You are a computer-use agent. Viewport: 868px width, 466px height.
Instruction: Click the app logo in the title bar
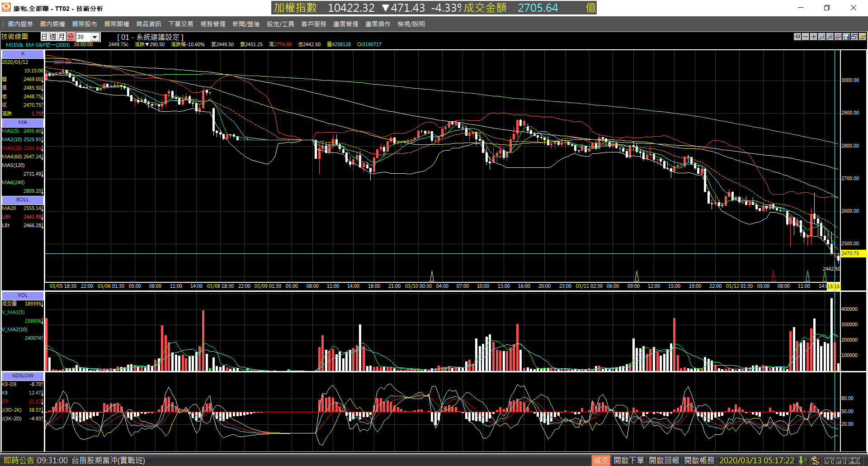coord(6,8)
